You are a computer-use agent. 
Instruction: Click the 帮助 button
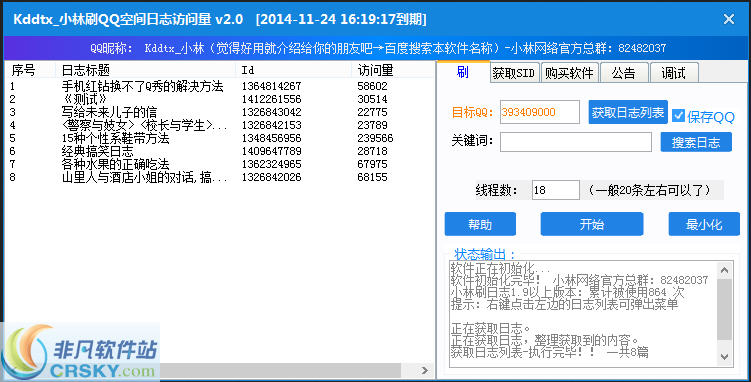[x=480, y=224]
